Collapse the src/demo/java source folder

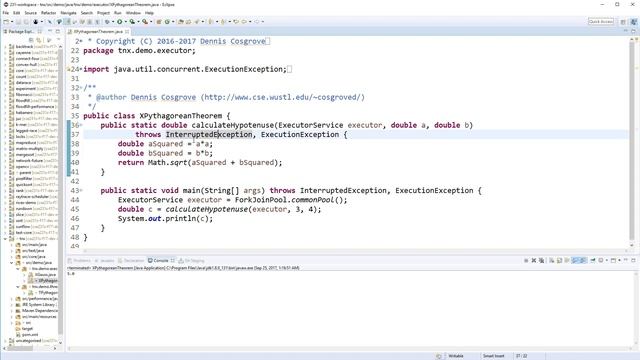pos(12,263)
